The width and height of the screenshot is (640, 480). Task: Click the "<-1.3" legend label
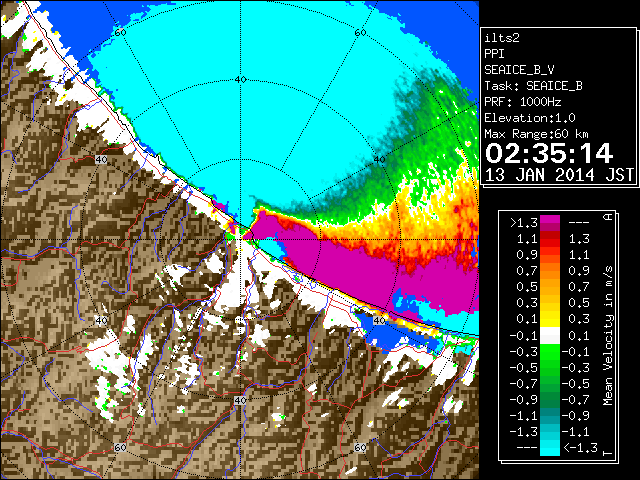(x=581, y=448)
